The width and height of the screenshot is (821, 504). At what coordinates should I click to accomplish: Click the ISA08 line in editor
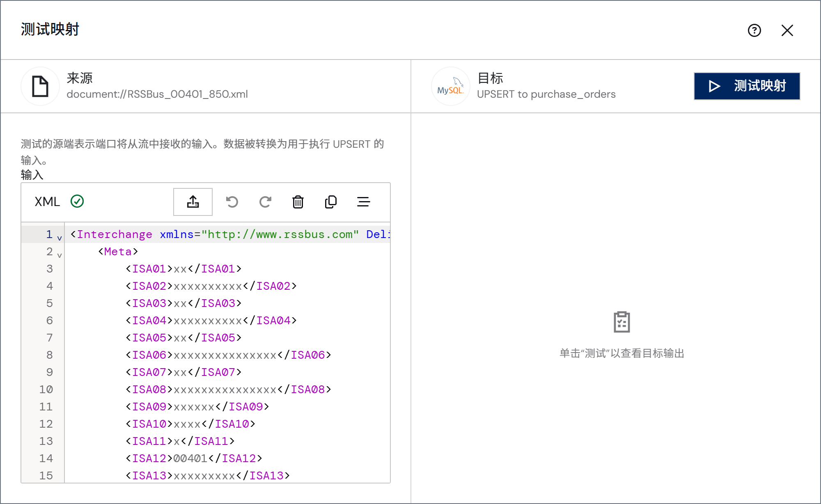click(228, 389)
